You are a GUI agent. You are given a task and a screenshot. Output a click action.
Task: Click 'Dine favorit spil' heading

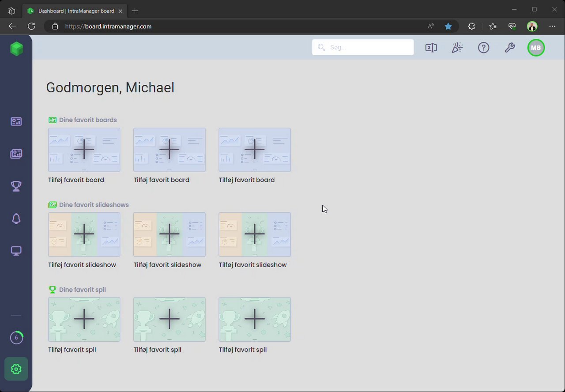tap(83, 290)
